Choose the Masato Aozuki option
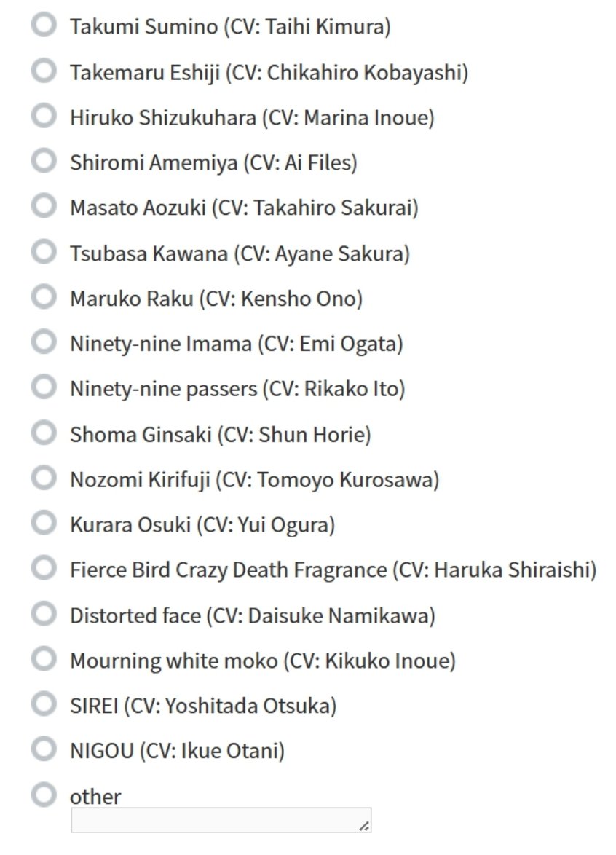Screen dimensions: 616x855 coord(44,207)
